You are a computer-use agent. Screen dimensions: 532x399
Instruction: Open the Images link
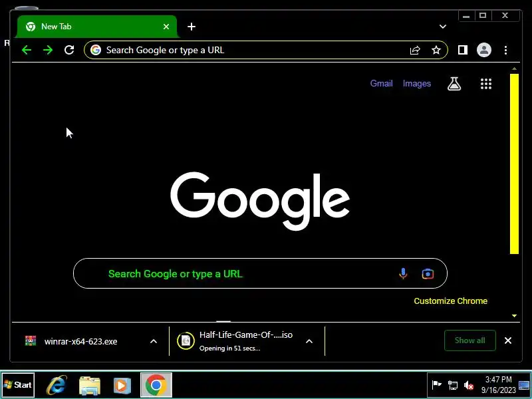[x=417, y=84]
